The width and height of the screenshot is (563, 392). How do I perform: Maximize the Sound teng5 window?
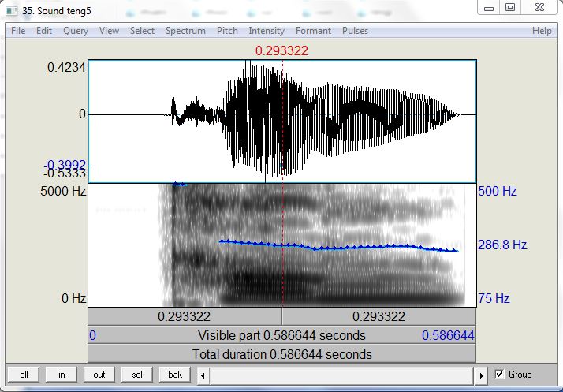tap(510, 8)
